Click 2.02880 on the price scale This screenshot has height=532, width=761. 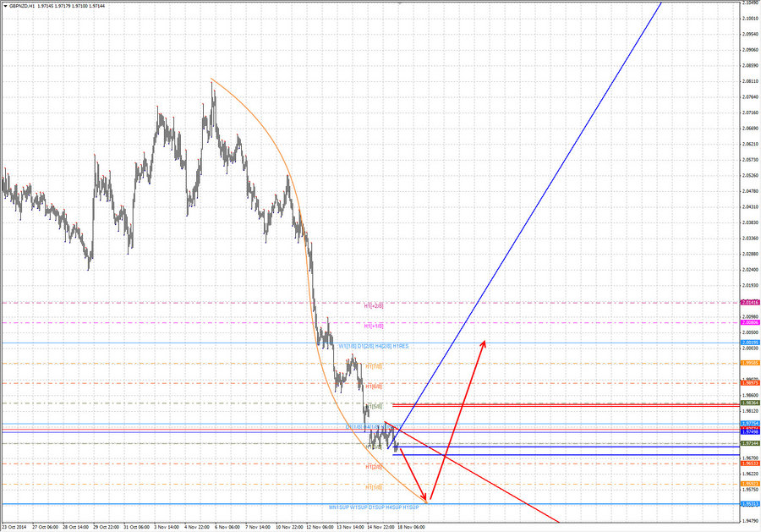[750, 254]
